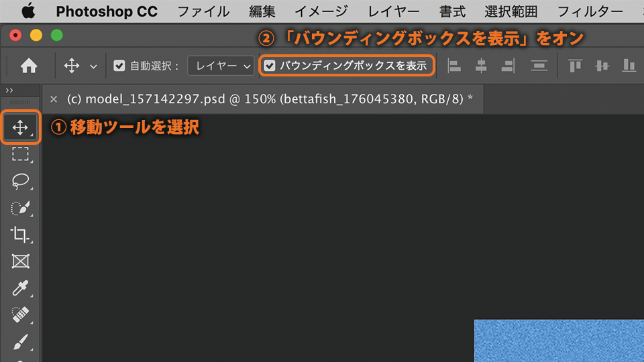Maximize the window with green button
This screenshot has width=644, height=362.
click(x=56, y=36)
